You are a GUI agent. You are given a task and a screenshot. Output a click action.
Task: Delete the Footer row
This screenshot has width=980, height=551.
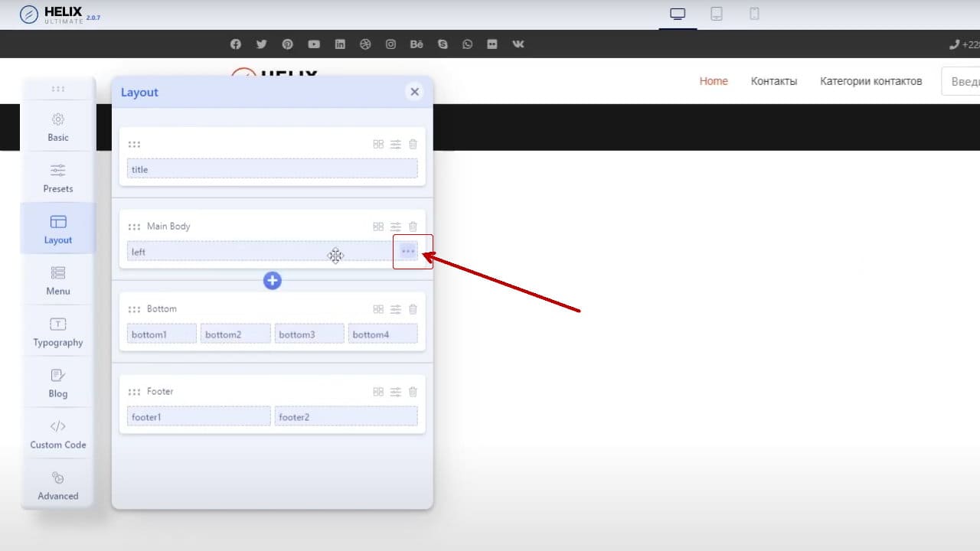[x=413, y=392]
